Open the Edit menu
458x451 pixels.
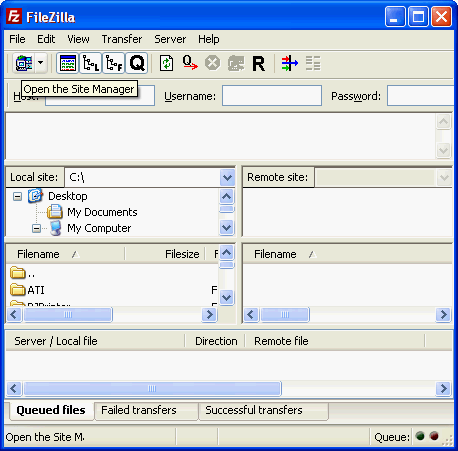[46, 39]
